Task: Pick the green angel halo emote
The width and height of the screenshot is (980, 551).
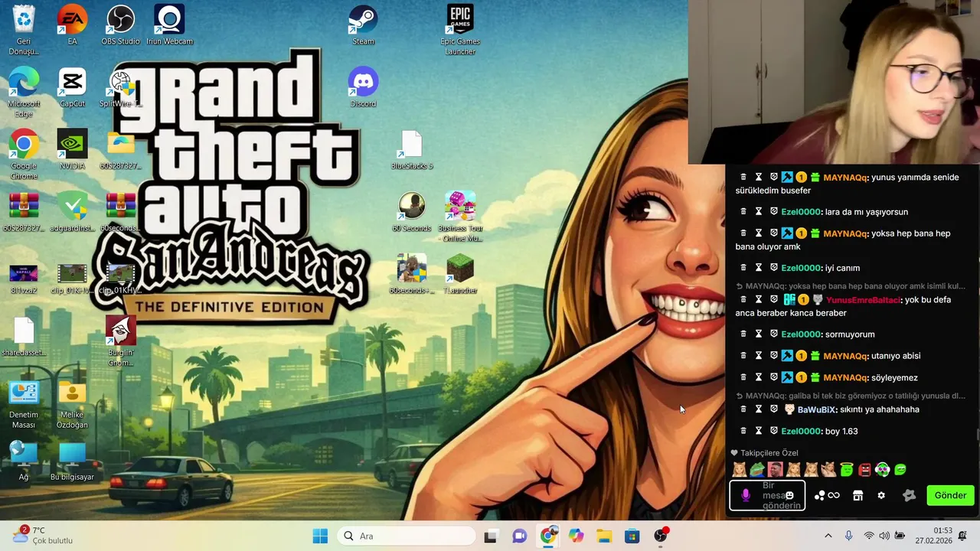Action: (x=846, y=469)
